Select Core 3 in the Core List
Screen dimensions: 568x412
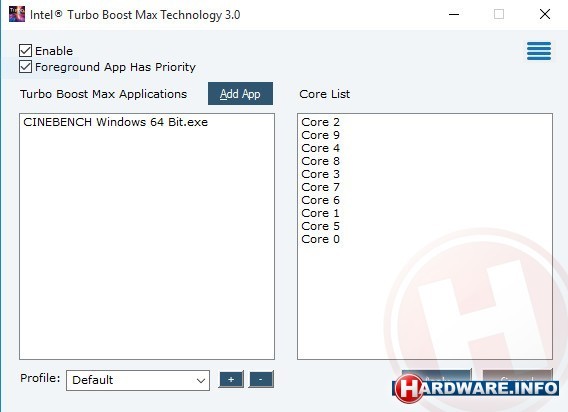click(x=321, y=174)
